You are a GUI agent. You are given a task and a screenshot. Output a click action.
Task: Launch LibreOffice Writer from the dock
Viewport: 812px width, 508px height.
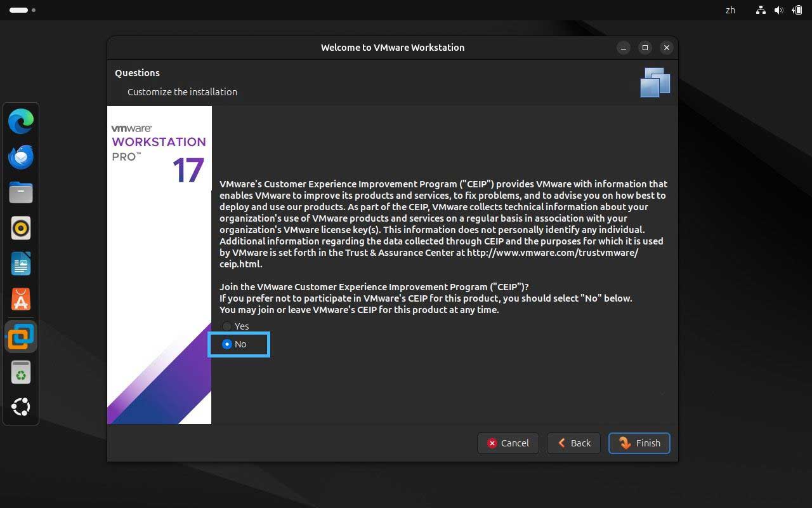click(21, 264)
